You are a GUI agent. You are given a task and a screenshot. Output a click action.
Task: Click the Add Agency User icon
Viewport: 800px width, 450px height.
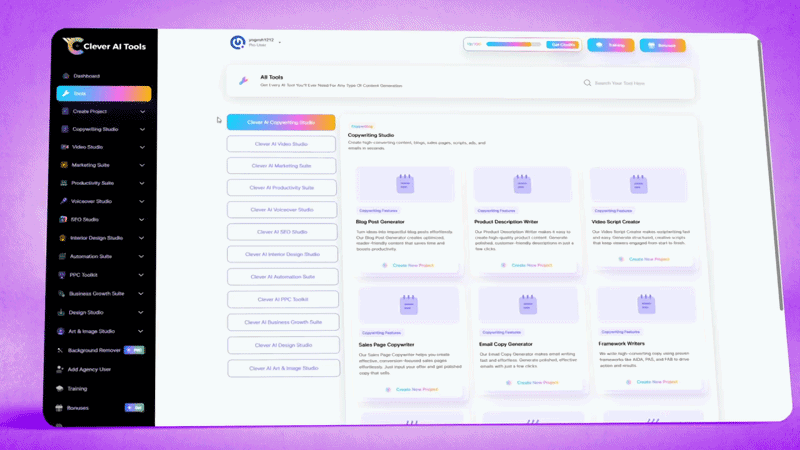pyautogui.click(x=60, y=370)
